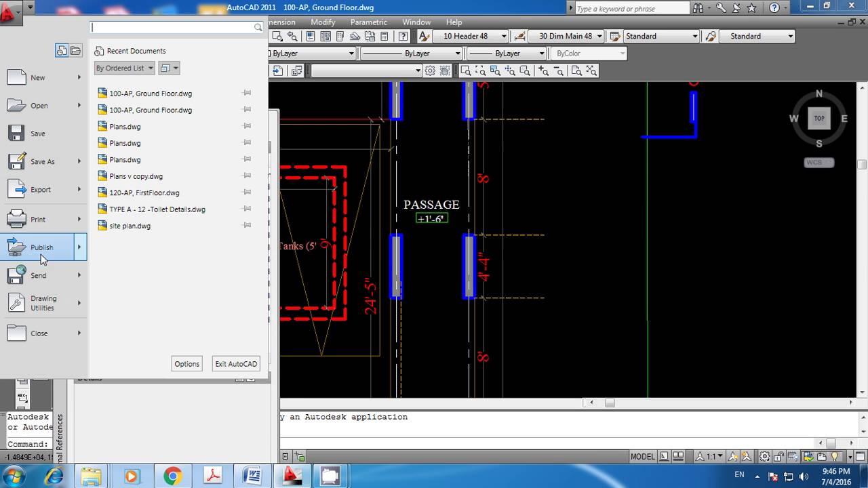This screenshot has height=488, width=868.
Task: Toggle the Isolate Objects lightbulb icon
Action: pyautogui.click(x=836, y=457)
